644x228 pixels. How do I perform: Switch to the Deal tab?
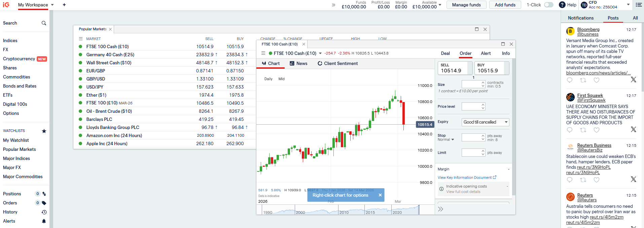pos(445,53)
